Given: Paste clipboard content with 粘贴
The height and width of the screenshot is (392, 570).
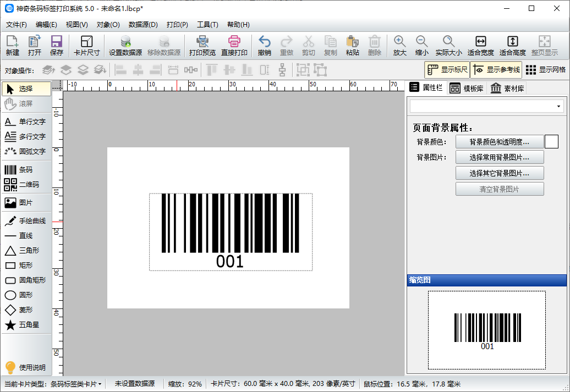Looking at the screenshot, I should pos(353,46).
